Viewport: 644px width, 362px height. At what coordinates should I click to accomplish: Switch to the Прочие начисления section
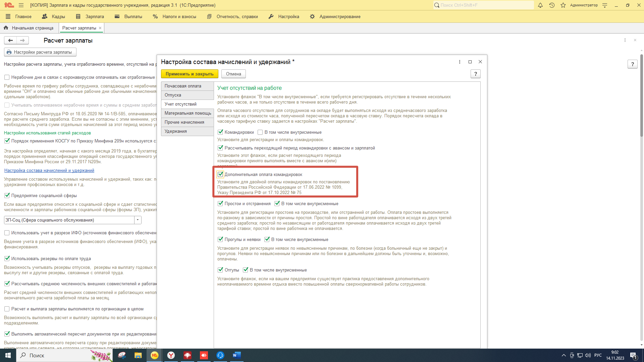[187, 122]
